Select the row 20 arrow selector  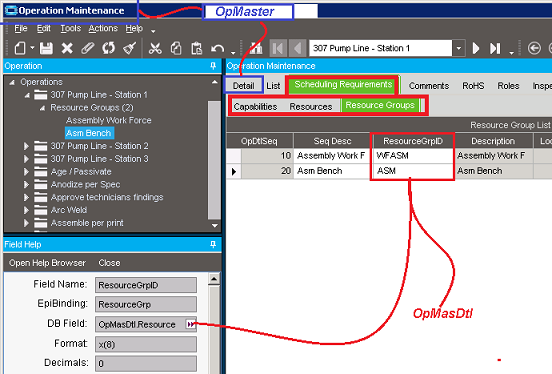pyautogui.click(x=233, y=171)
